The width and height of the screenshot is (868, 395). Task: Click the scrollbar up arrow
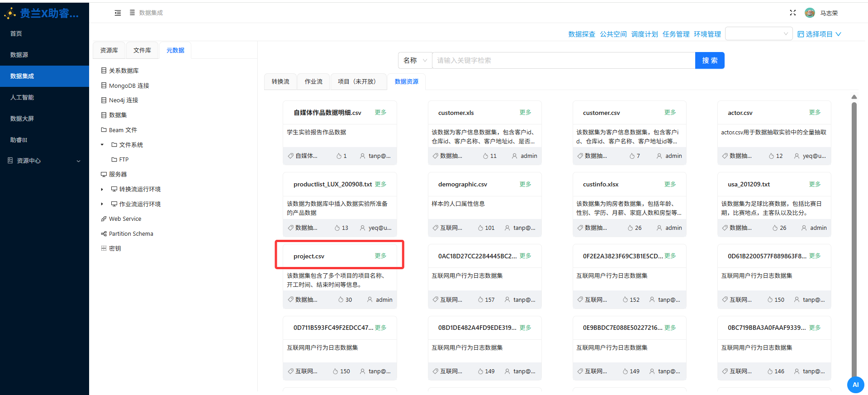(854, 97)
